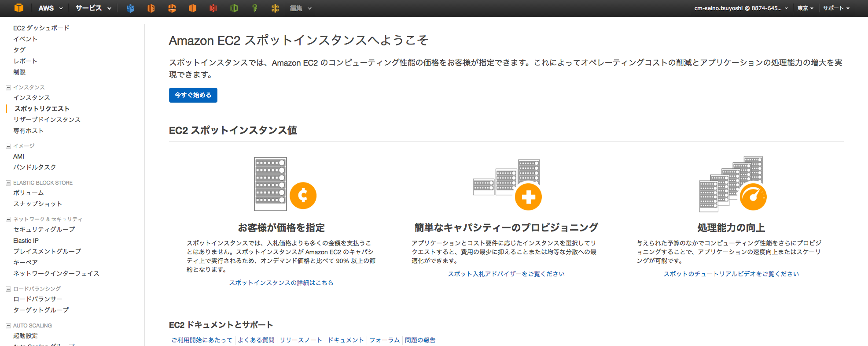Open リザーブドインスタンス in the sidebar

point(47,119)
